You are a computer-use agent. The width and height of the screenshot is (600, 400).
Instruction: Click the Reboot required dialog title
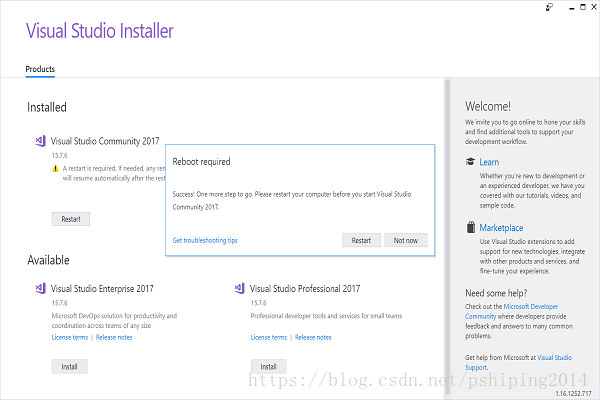[x=201, y=162]
